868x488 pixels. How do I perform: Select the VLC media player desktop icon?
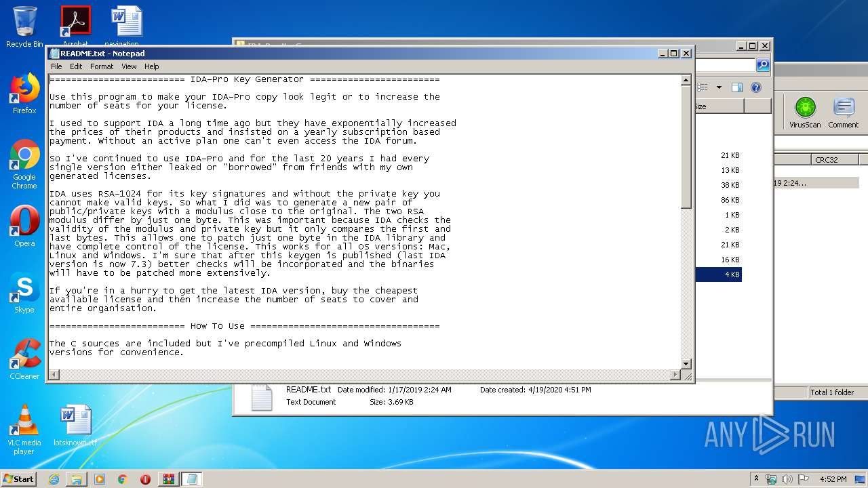[x=24, y=430]
